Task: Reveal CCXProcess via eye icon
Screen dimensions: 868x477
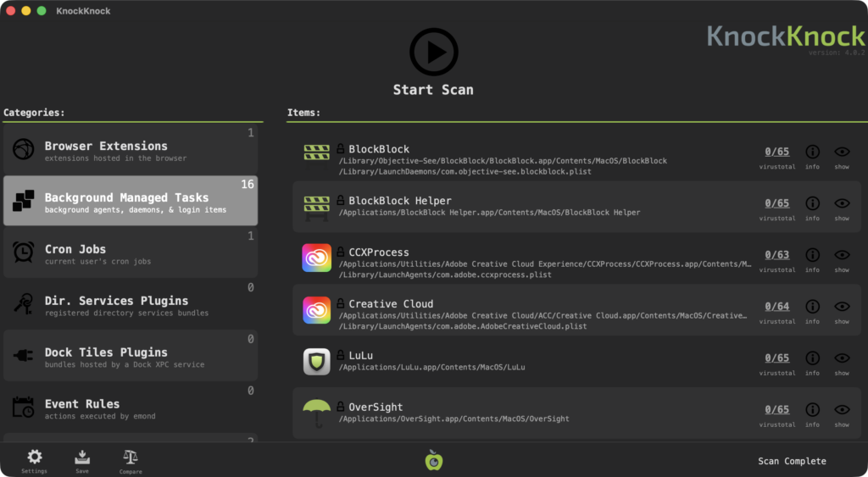Action: coord(842,254)
